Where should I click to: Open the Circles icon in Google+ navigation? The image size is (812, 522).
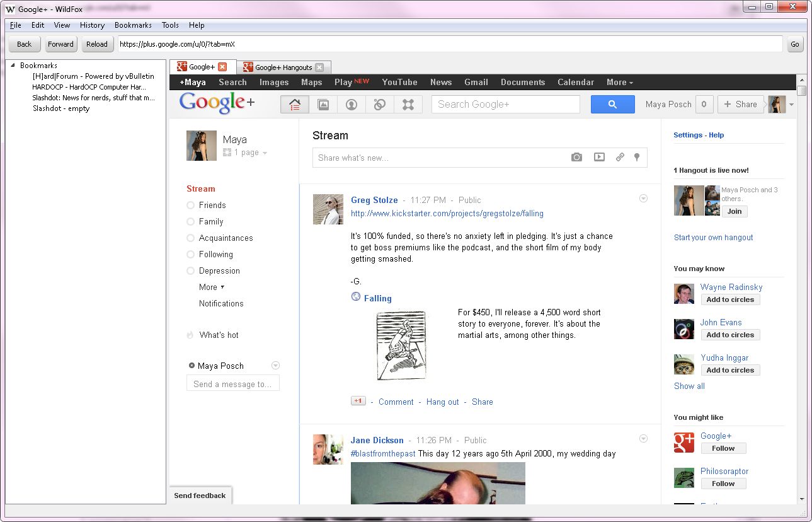click(x=380, y=105)
